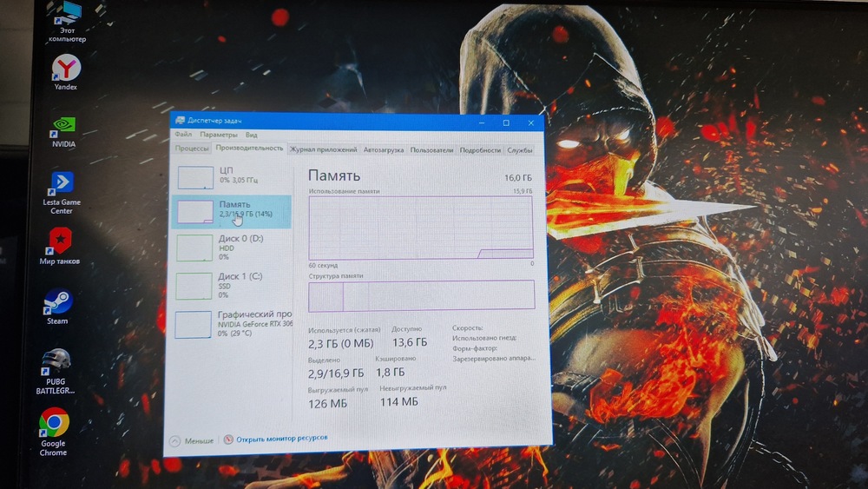Launch the Yandex browser shortcut
Screen dimensions: 868x489
(66, 72)
